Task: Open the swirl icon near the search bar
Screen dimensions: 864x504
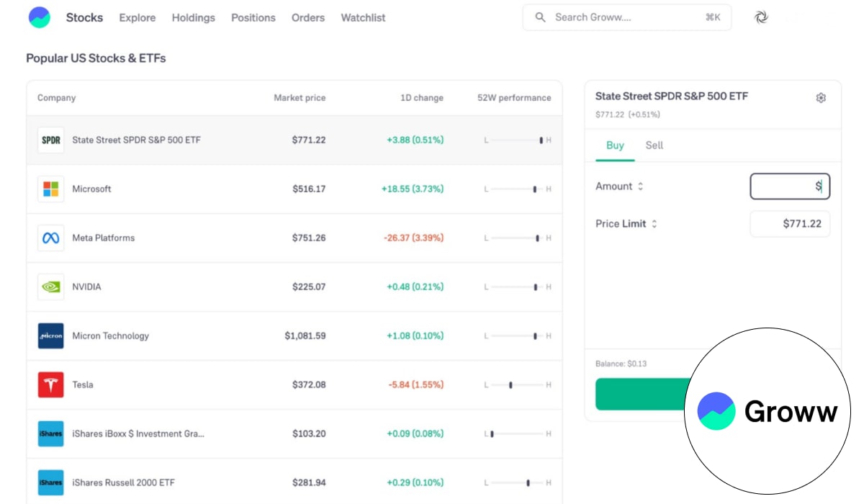Action: (762, 17)
